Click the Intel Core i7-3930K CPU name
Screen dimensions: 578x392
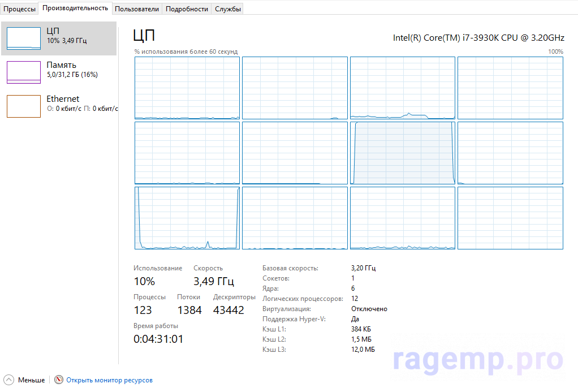point(478,38)
